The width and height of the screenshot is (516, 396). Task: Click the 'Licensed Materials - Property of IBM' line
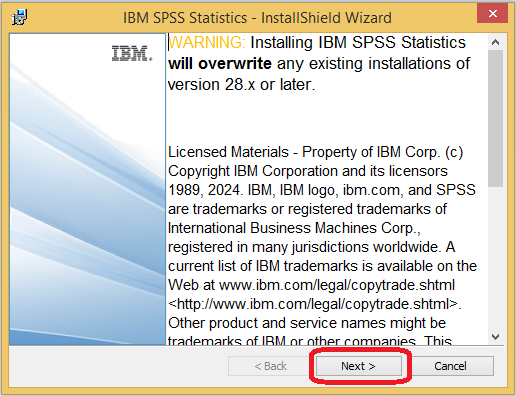[315, 152]
